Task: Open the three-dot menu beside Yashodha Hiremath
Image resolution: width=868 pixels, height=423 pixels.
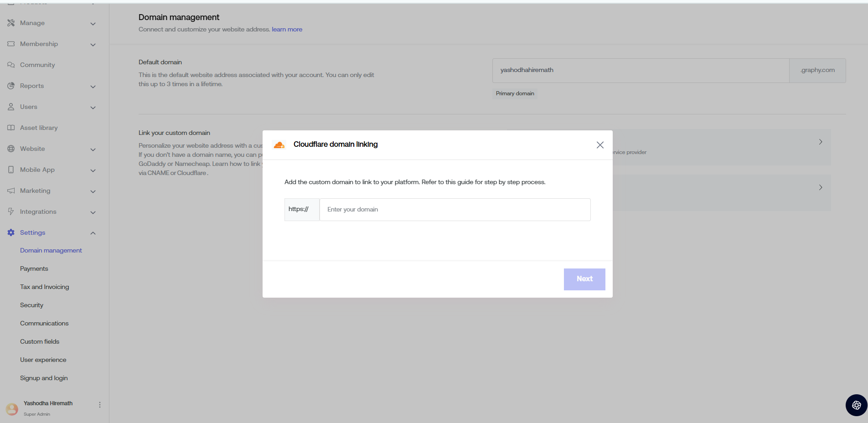Action: [x=100, y=405]
